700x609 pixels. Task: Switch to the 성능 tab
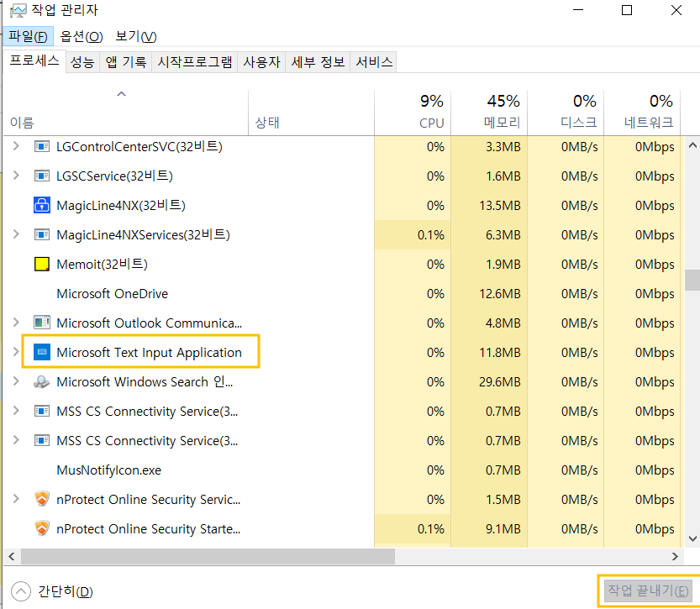pyautogui.click(x=82, y=62)
